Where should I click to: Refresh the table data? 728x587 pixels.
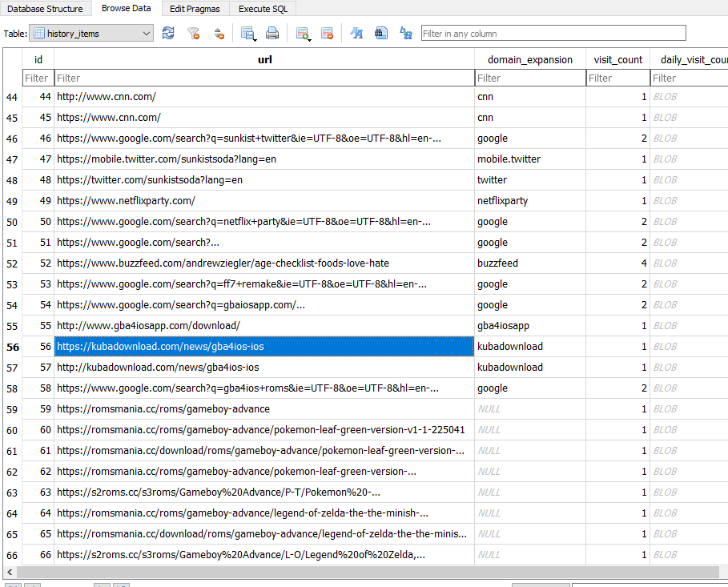168,33
